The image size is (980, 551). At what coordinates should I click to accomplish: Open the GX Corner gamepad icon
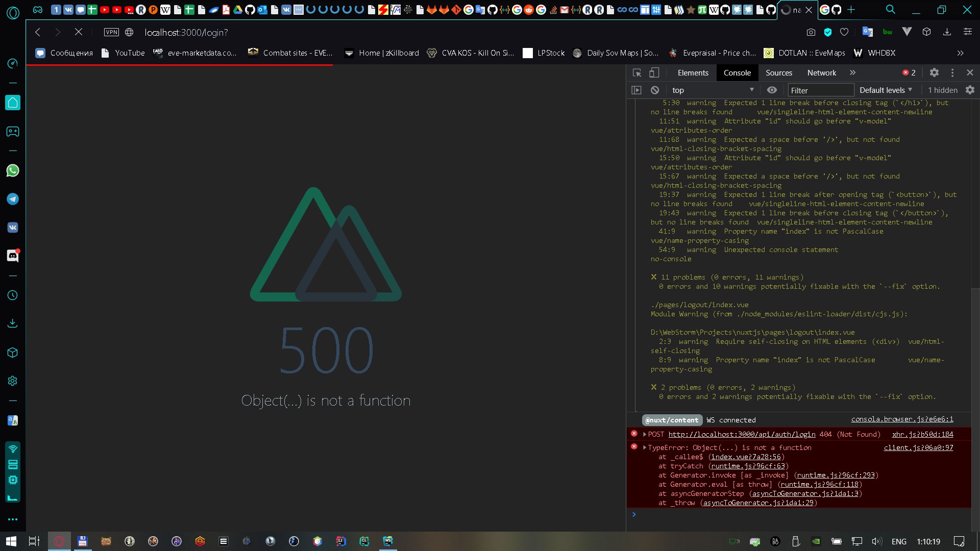pyautogui.click(x=13, y=132)
